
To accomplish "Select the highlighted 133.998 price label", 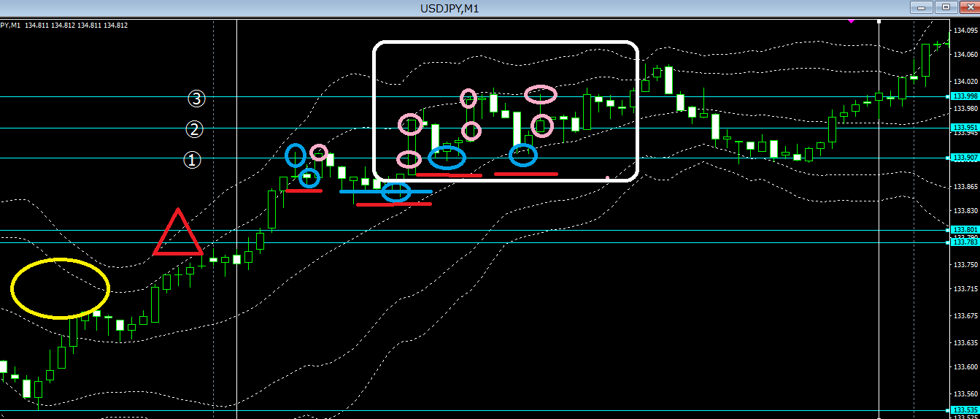I will tap(966, 96).
